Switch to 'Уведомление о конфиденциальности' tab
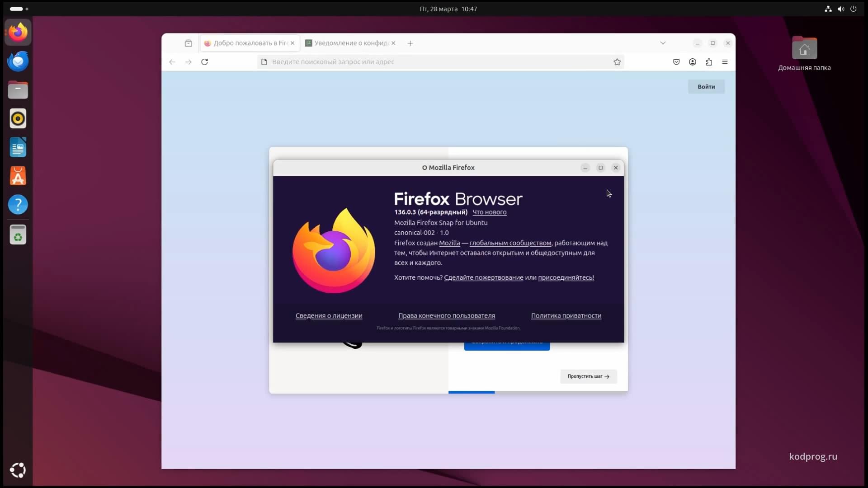Screen dimensions: 868x488 (x=351, y=43)
